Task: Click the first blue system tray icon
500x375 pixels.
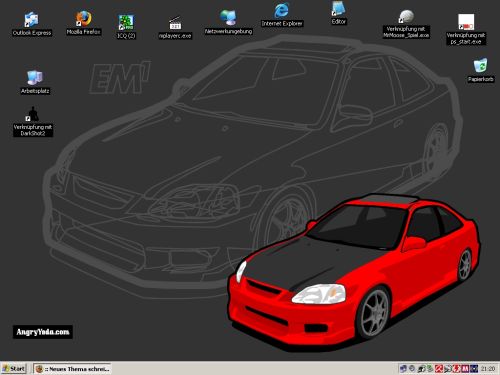Action: point(403,369)
